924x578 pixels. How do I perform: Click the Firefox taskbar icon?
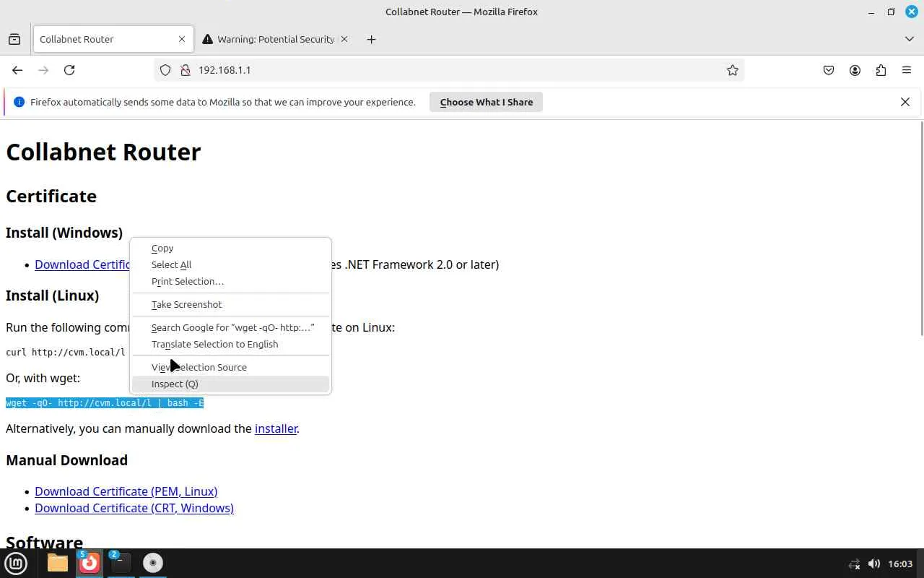pyautogui.click(x=90, y=563)
